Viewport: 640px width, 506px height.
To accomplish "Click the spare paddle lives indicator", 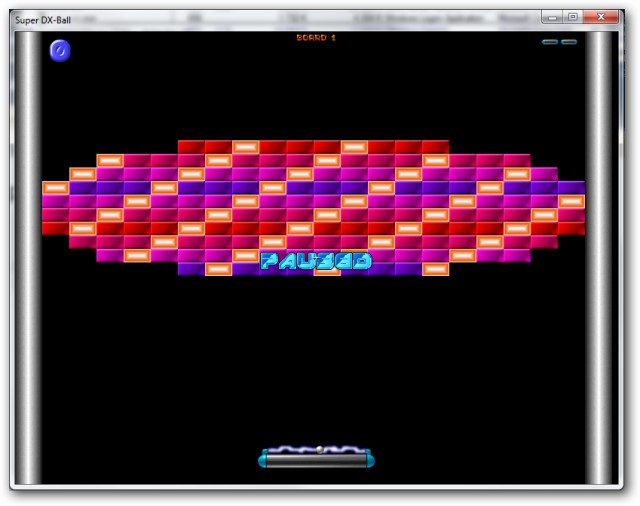I will click(559, 42).
